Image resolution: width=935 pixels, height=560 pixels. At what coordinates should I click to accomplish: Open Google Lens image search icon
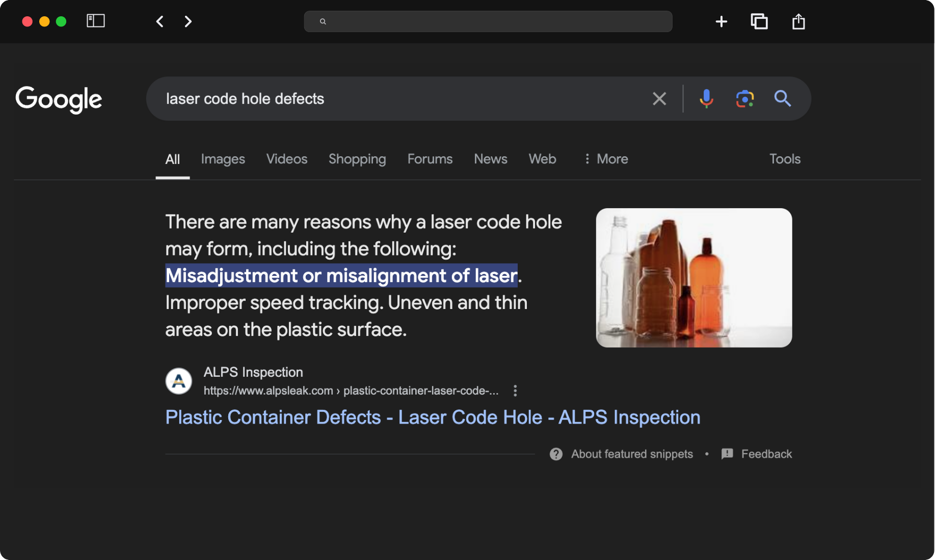pos(745,99)
